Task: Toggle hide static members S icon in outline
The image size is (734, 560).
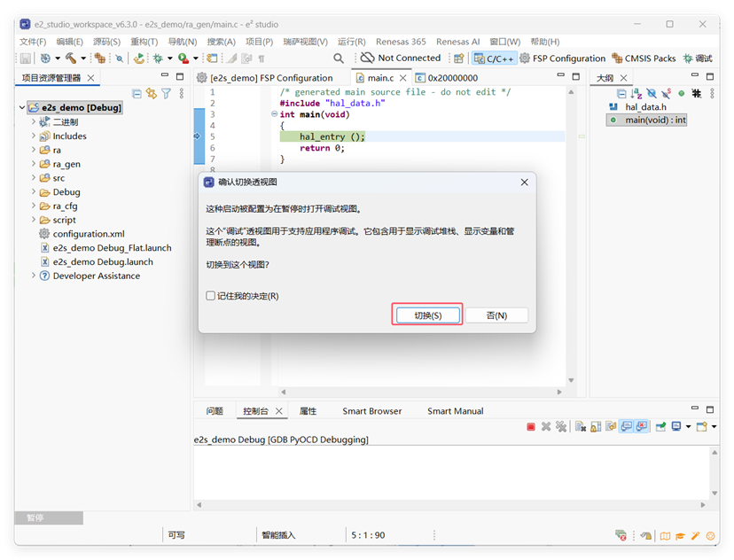Action: [x=666, y=94]
